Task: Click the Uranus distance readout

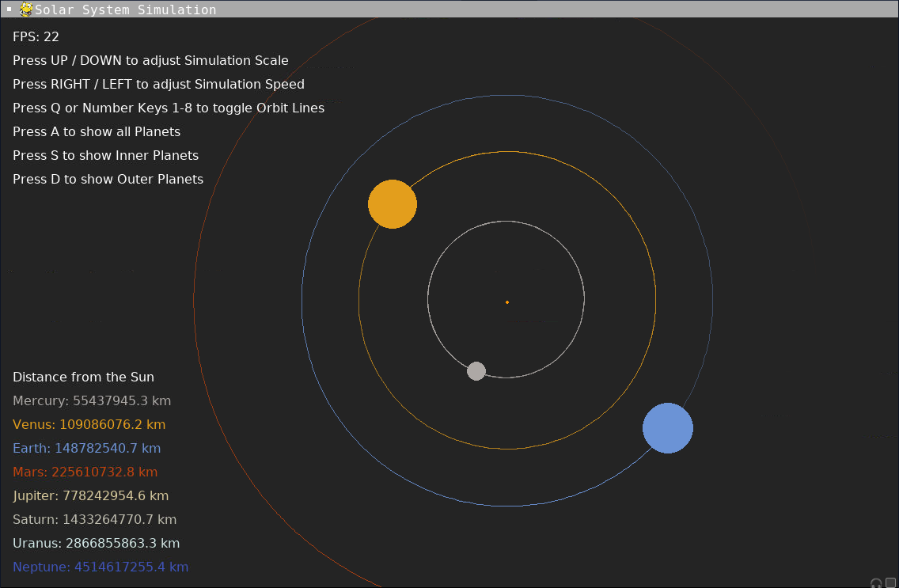Action: click(97, 544)
